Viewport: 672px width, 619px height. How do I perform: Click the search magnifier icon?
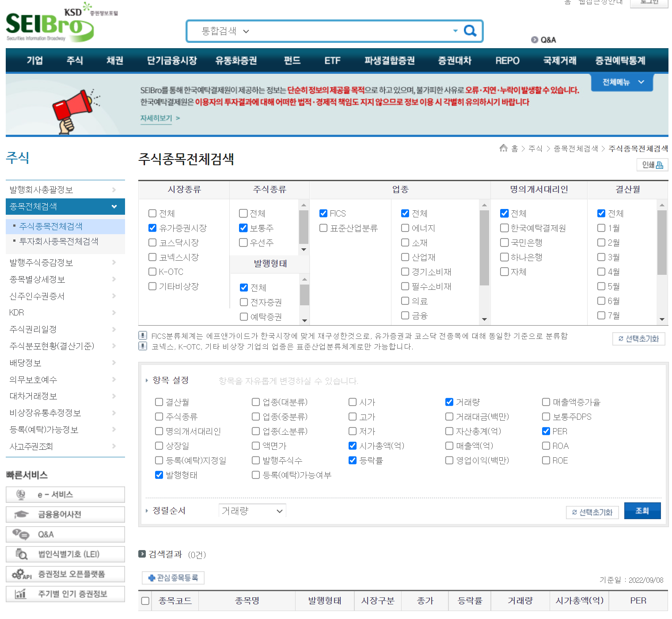[x=470, y=31]
